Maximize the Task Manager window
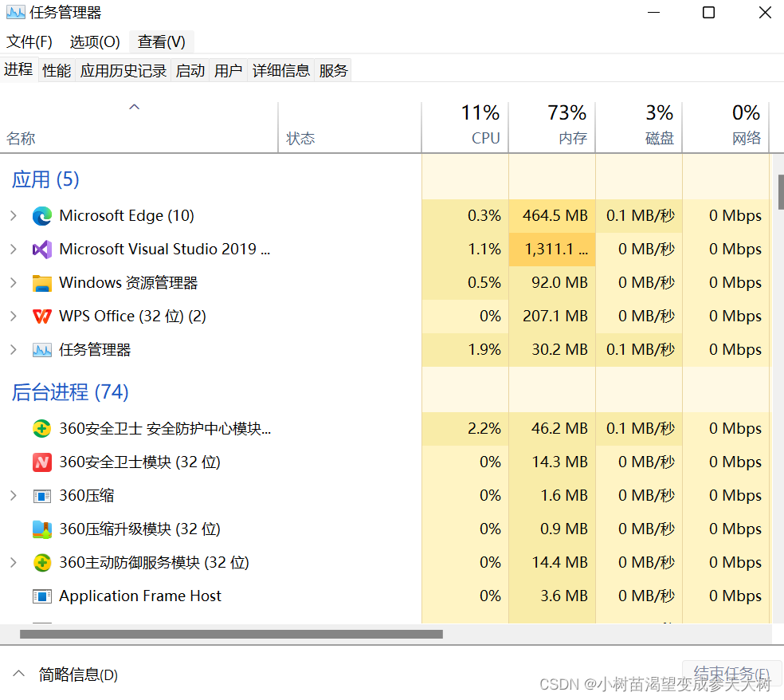Viewport: 784px width, 700px height. [x=708, y=13]
